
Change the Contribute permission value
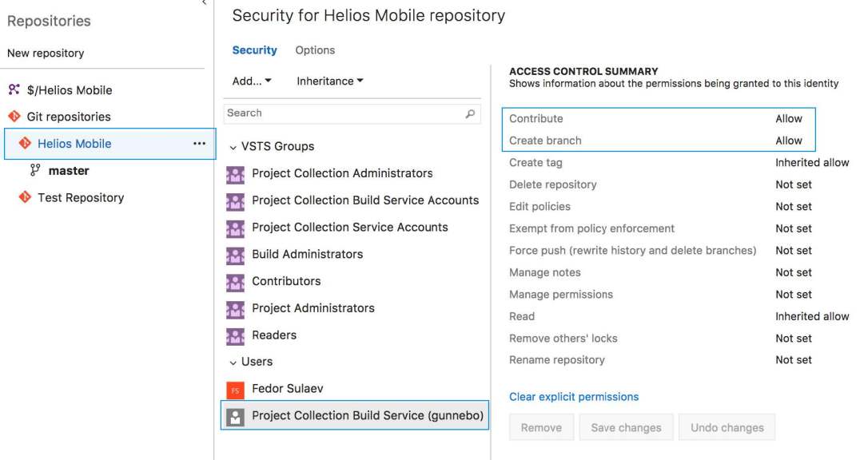pos(788,118)
